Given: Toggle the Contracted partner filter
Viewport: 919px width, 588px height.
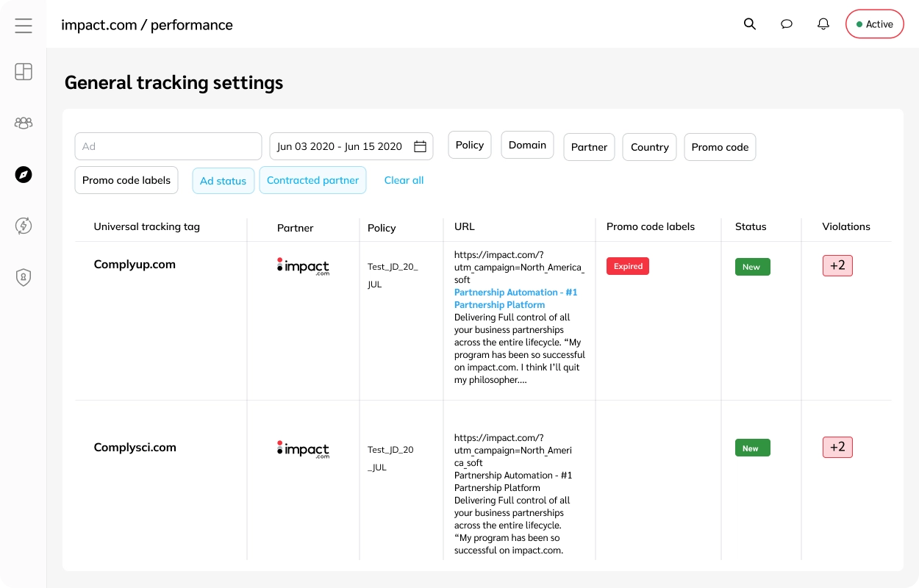Looking at the screenshot, I should (312, 181).
